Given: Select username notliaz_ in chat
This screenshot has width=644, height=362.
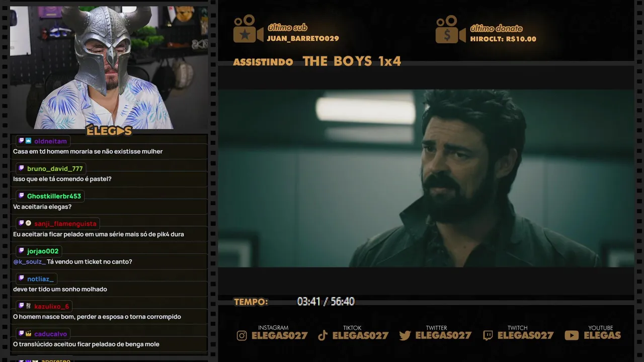Looking at the screenshot, I should pyautogui.click(x=40, y=279).
